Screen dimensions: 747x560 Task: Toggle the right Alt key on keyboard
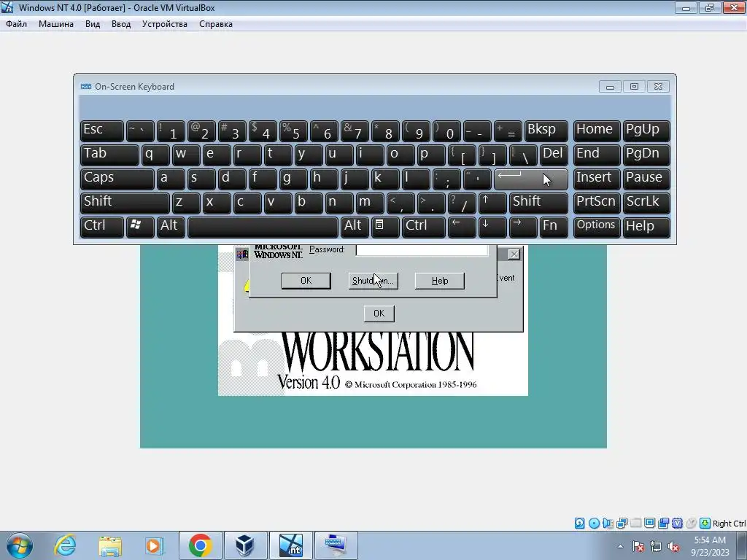tap(355, 226)
